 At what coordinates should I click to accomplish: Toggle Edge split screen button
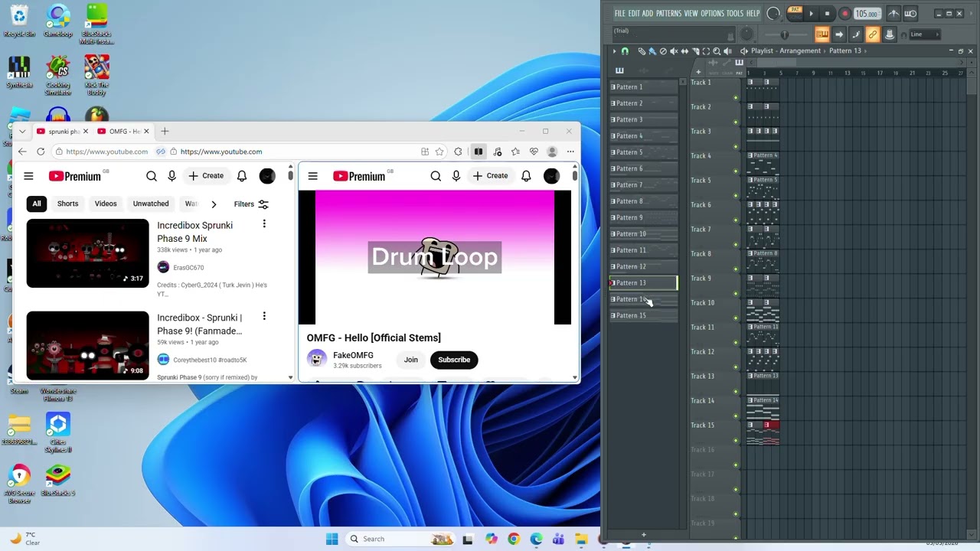(x=479, y=152)
